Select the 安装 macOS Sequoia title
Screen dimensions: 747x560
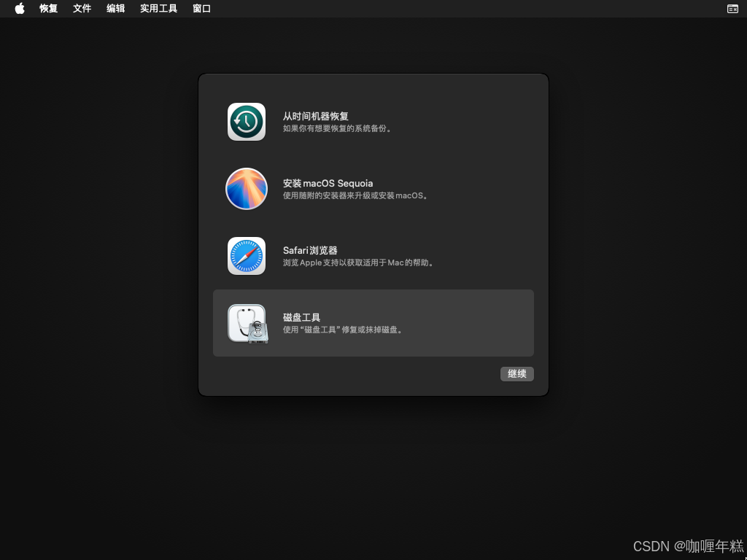[x=328, y=183]
